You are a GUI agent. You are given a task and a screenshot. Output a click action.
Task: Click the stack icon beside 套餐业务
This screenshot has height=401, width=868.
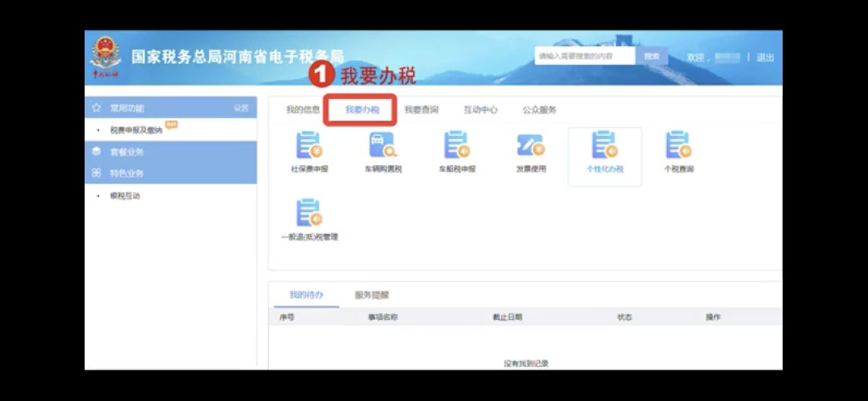click(x=96, y=152)
